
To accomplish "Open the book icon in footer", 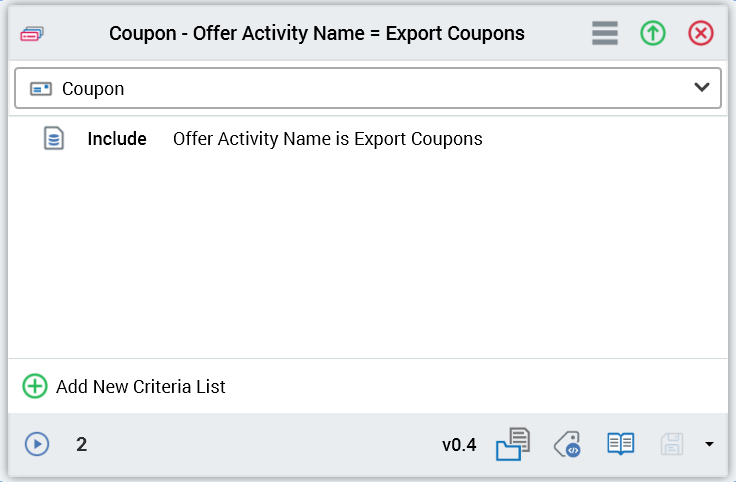I will coord(621,444).
